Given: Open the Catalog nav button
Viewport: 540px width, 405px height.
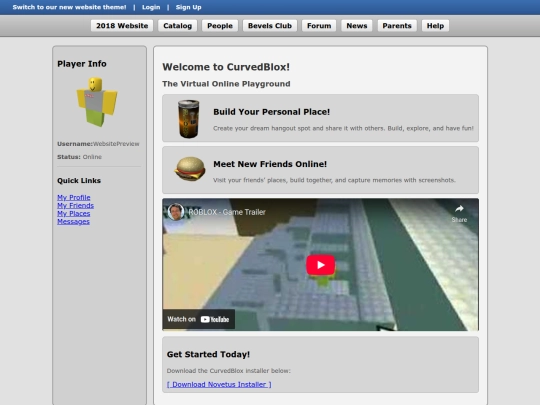Looking at the screenshot, I should pos(177,26).
